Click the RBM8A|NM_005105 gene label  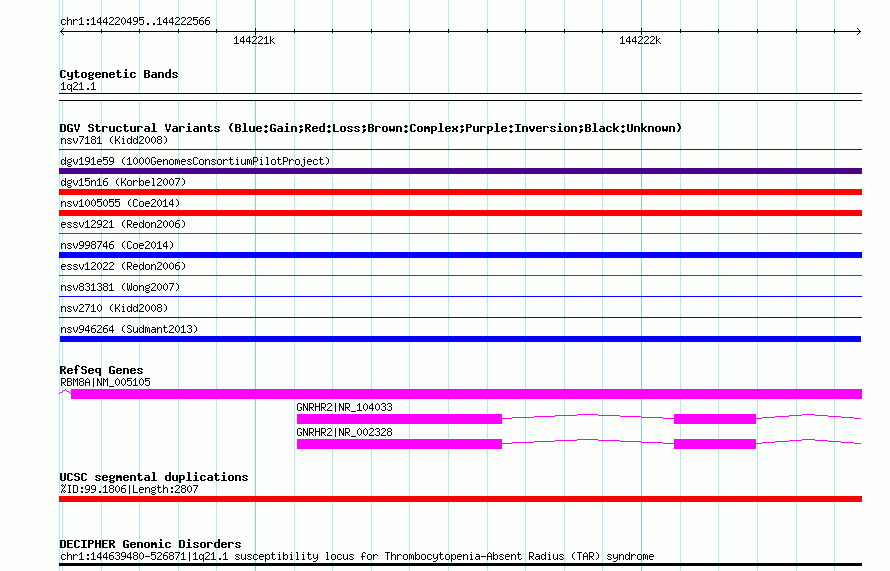(x=105, y=383)
